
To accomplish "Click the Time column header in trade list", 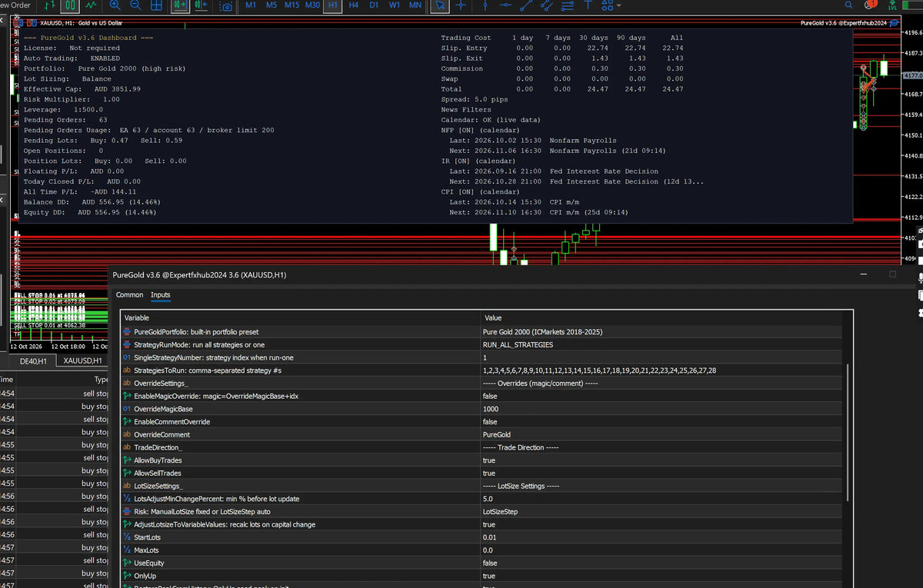I will click(x=6, y=380).
